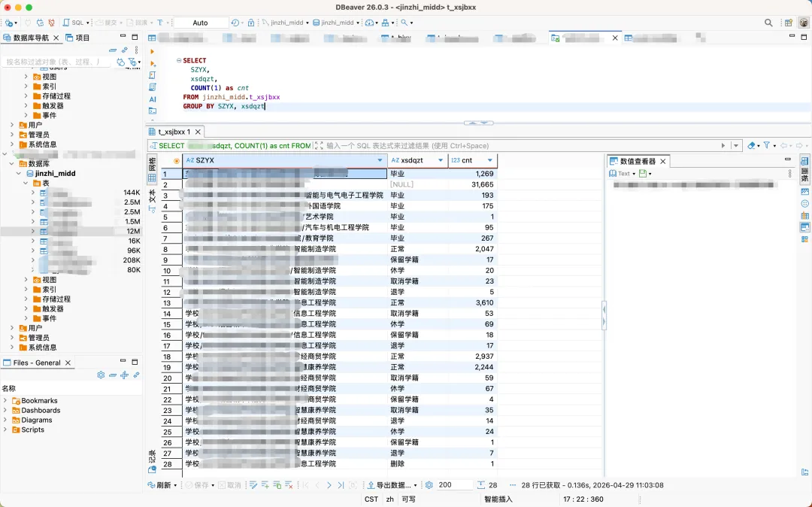
Task: Toggle record mode at bottom left
Action: pyautogui.click(x=152, y=461)
